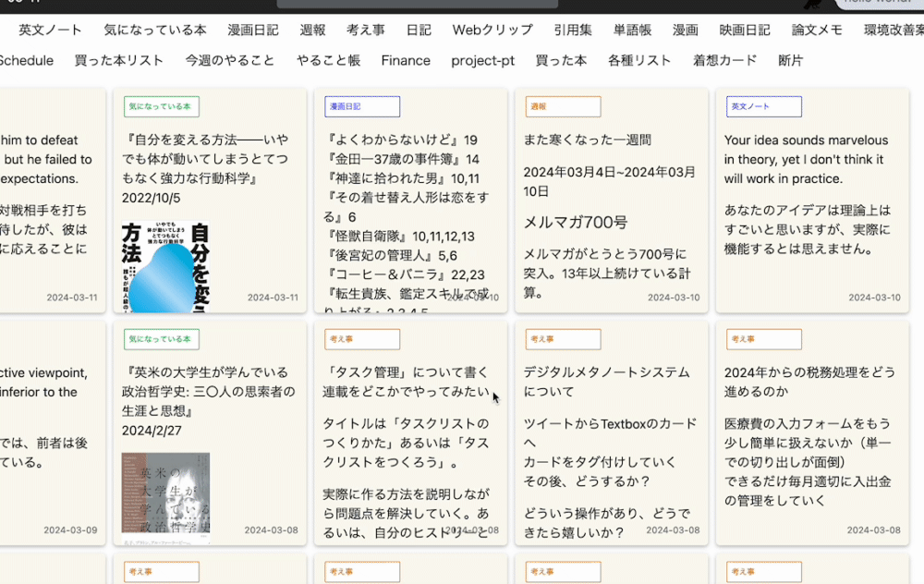Click the bird icon in the top bar
Image resolution: width=924 pixels, height=584 pixels.
tap(812, 4)
